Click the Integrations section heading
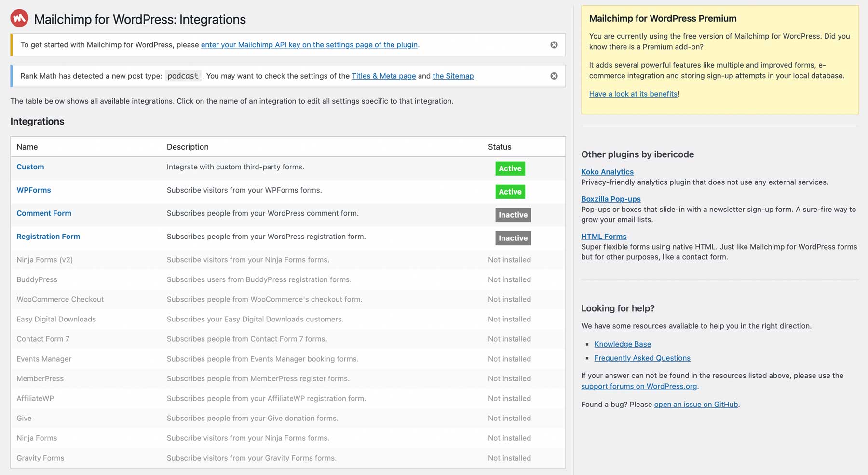The image size is (868, 475). (37, 121)
